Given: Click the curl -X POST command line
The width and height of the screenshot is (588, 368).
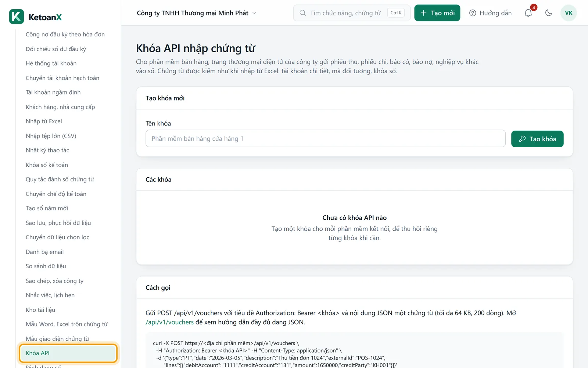Looking at the screenshot, I should (x=226, y=343).
